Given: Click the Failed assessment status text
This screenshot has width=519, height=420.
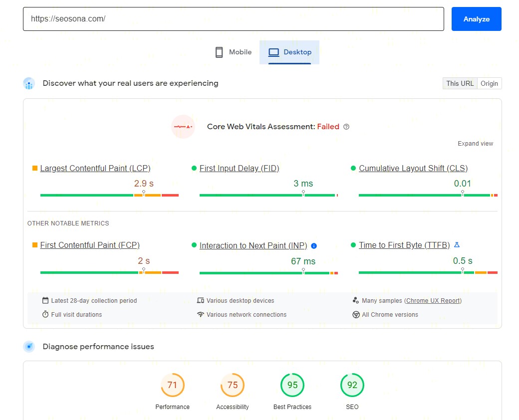Looking at the screenshot, I should (x=328, y=126).
